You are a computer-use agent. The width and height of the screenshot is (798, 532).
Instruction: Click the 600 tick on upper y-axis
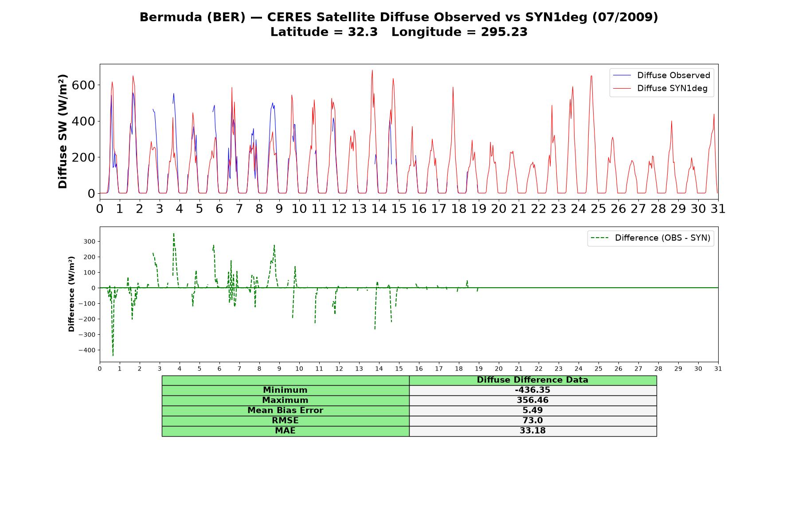[83, 85]
